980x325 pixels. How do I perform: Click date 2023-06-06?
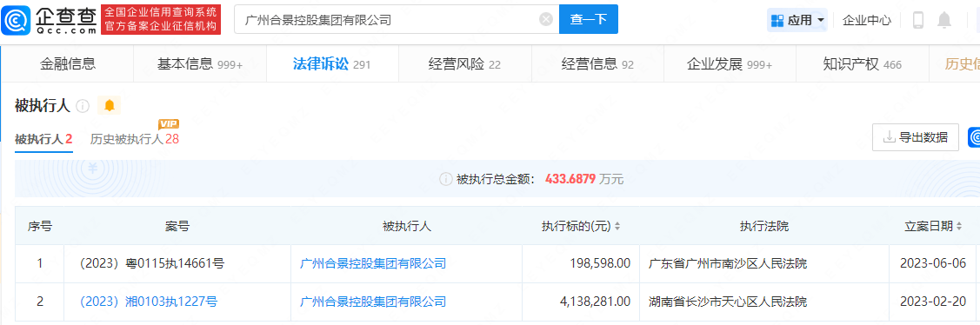pos(932,264)
